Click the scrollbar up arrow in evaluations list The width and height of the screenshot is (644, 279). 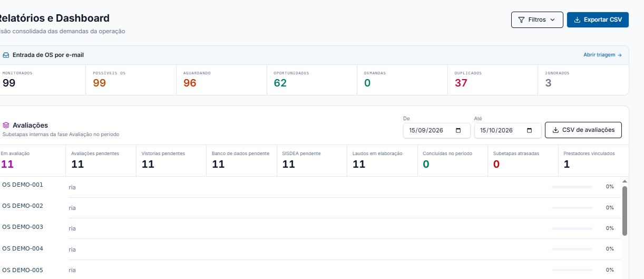(x=625, y=180)
